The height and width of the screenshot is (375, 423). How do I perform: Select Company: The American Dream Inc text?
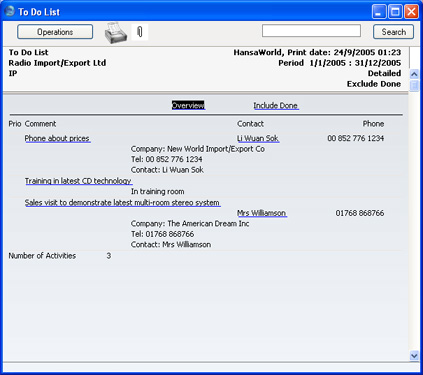190,224
